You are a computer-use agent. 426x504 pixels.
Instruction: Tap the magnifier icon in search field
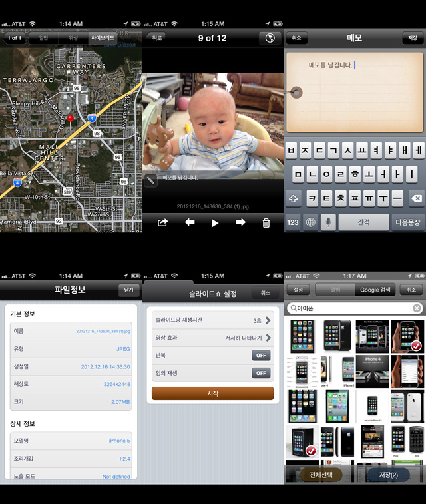point(293,308)
